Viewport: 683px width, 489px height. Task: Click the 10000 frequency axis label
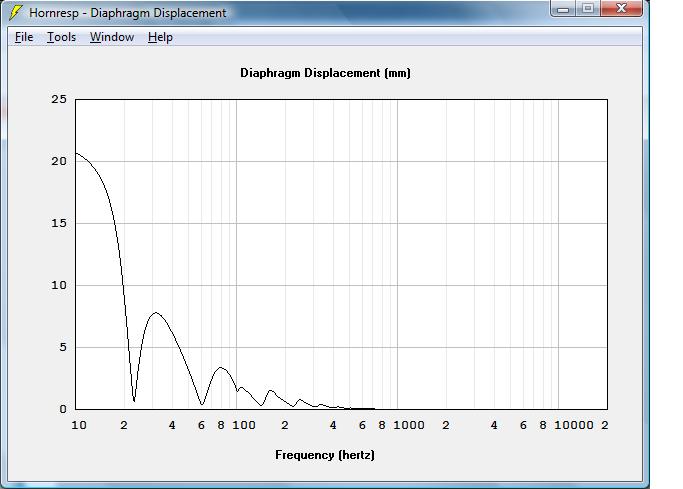click(573, 425)
